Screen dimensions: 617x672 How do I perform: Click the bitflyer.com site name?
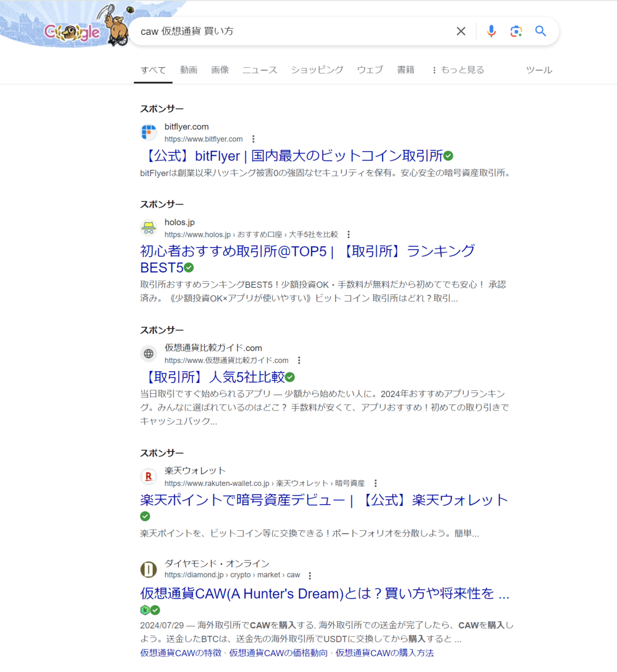187,127
